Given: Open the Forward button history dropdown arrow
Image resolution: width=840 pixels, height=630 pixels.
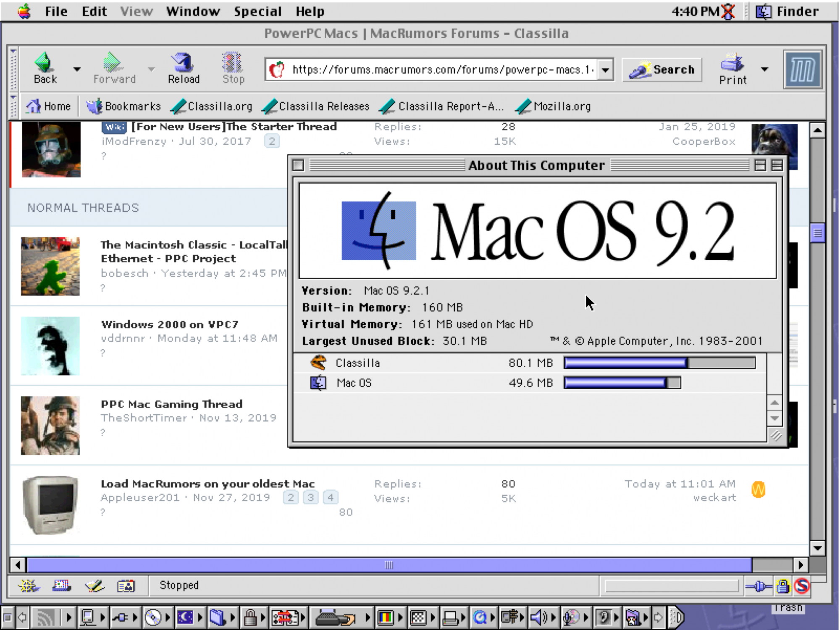Looking at the screenshot, I should pos(151,69).
